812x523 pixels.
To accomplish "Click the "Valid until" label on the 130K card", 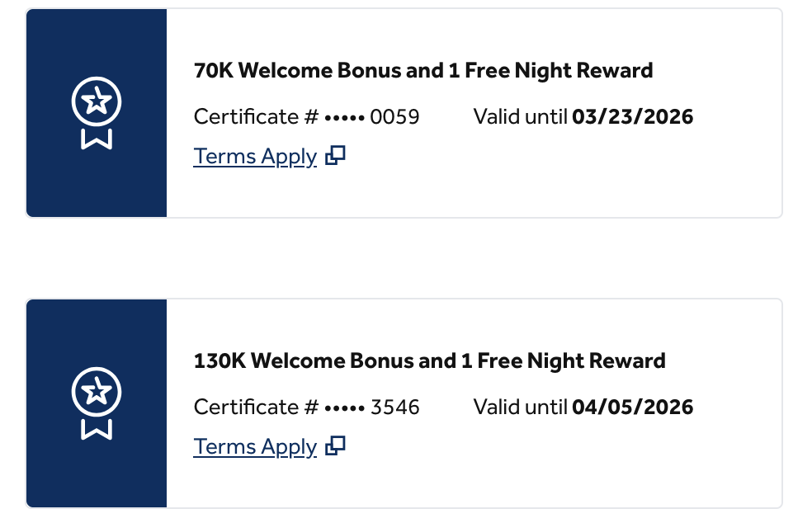I will coord(520,408).
